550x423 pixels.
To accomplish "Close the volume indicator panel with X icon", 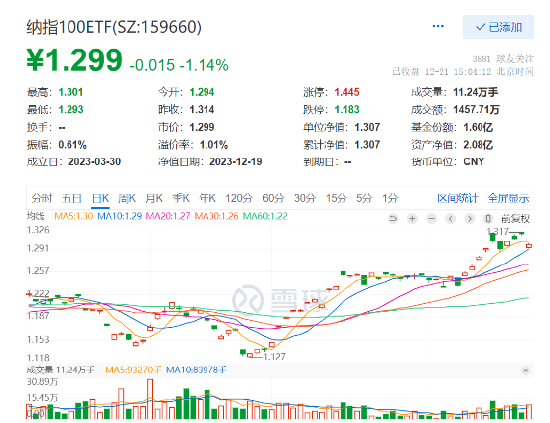I will [525, 370].
